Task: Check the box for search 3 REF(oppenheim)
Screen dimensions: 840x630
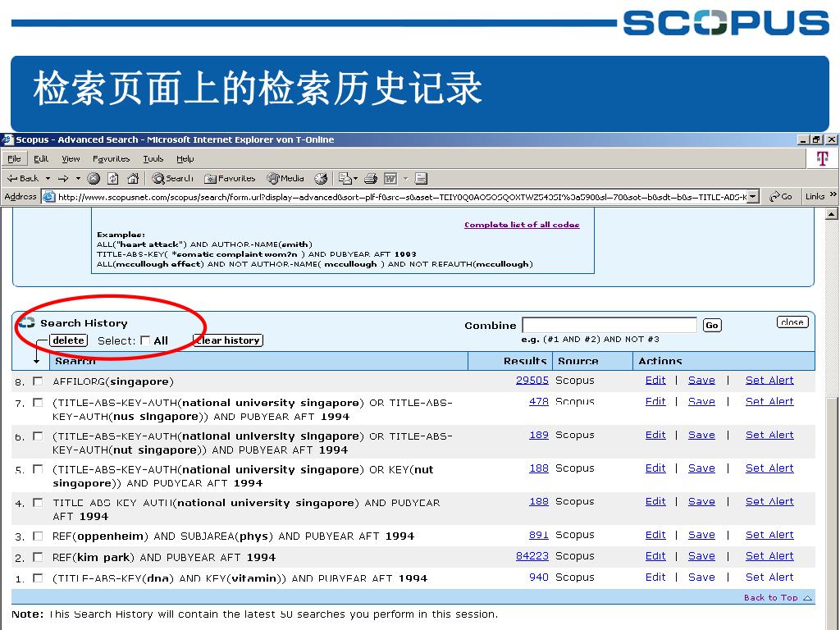Action: click(x=38, y=536)
